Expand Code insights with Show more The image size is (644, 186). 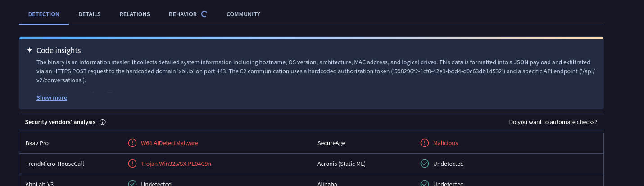(52, 97)
